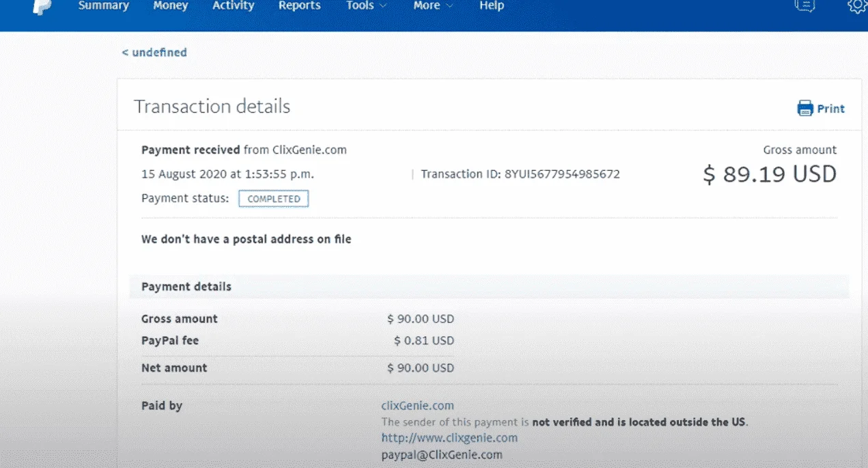Open the http://www.clixgenie.com link
Screen dimensions: 868x468
(449, 438)
